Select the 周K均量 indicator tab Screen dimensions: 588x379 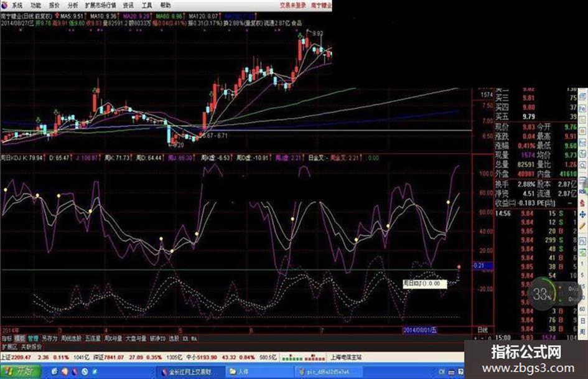point(113,339)
